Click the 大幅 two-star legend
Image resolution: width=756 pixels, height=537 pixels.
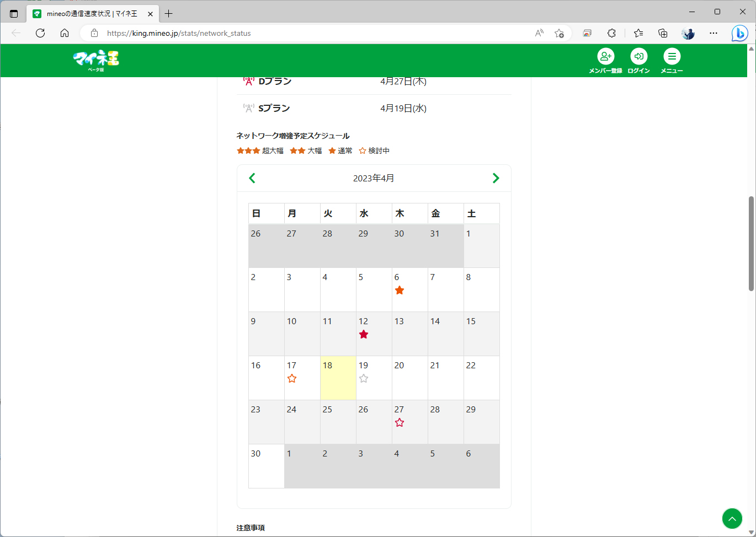[x=306, y=151]
